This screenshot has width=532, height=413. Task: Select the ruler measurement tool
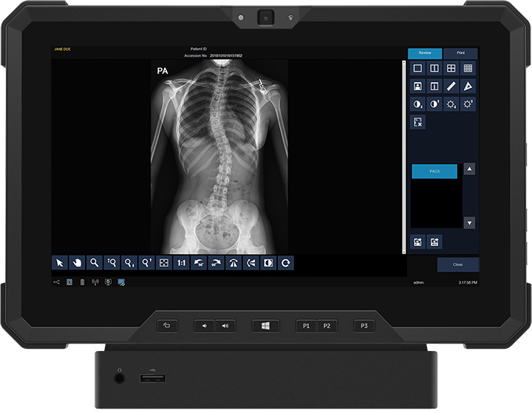tap(451, 86)
